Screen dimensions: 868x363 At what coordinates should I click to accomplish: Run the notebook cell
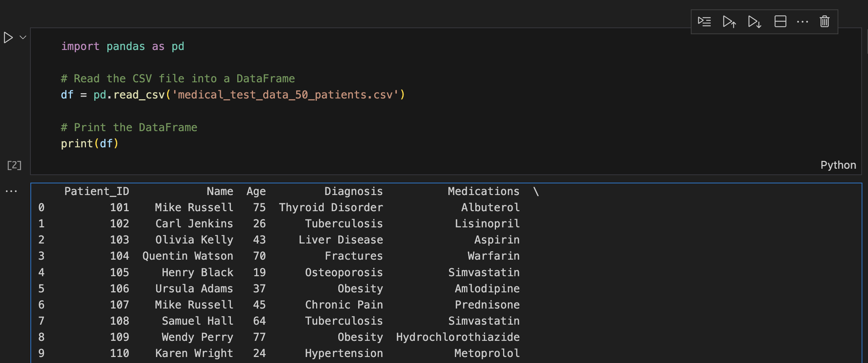pyautogui.click(x=8, y=38)
